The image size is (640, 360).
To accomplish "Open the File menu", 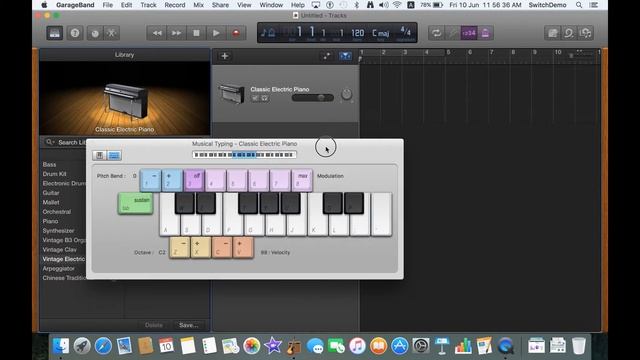I will click(x=108, y=5).
